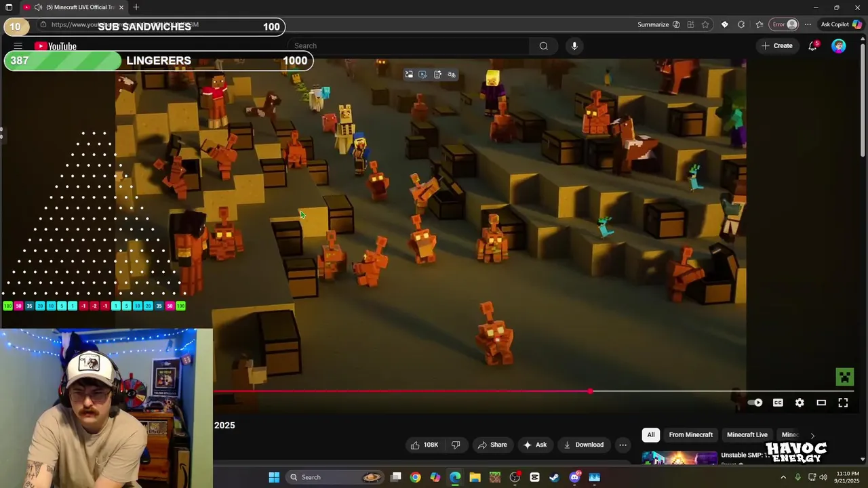Go to the YouTube home logo
This screenshot has height=488, width=868.
click(56, 46)
